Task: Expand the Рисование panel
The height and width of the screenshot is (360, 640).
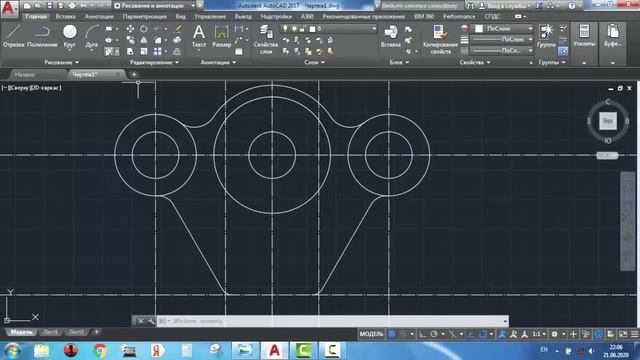Action: pyautogui.click(x=62, y=62)
